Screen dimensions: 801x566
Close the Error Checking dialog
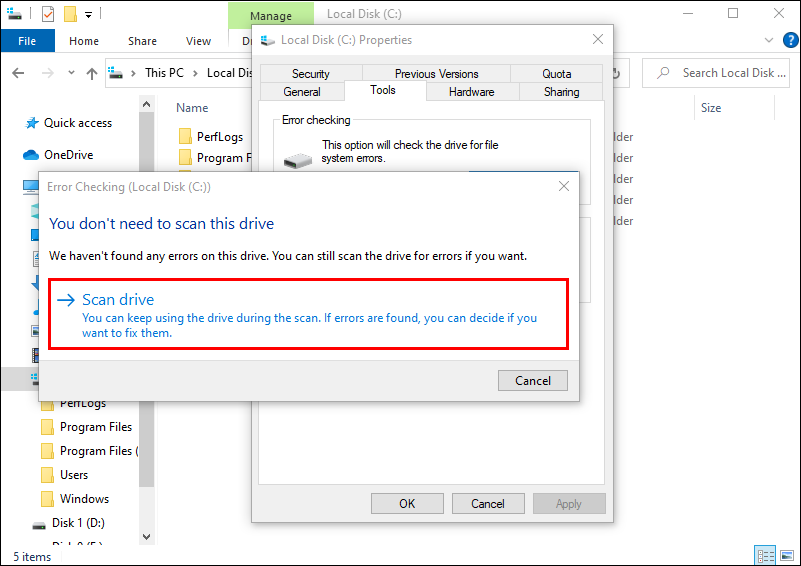tap(563, 186)
